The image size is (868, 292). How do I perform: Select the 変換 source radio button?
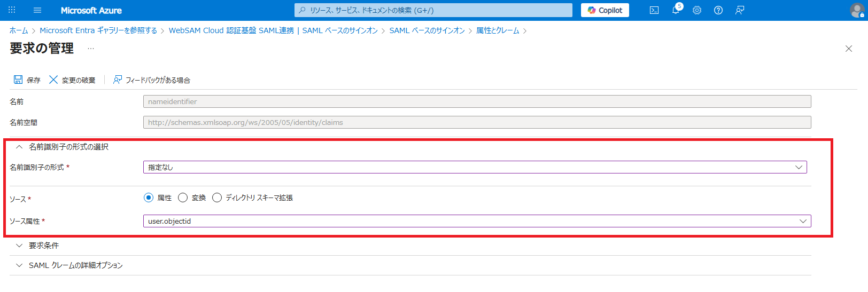click(183, 198)
